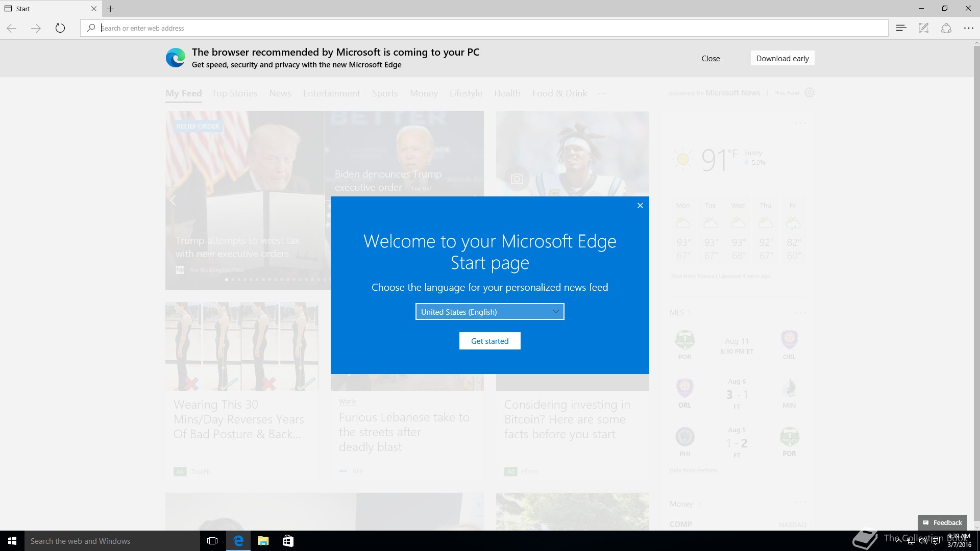Show previous story with left carousel arrow

(173, 201)
